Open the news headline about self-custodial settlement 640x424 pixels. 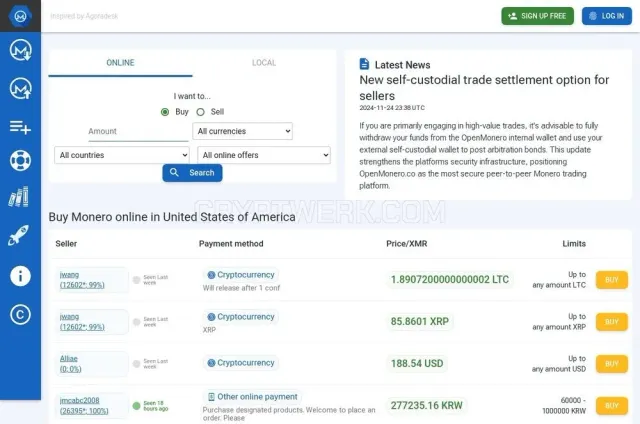click(x=484, y=88)
